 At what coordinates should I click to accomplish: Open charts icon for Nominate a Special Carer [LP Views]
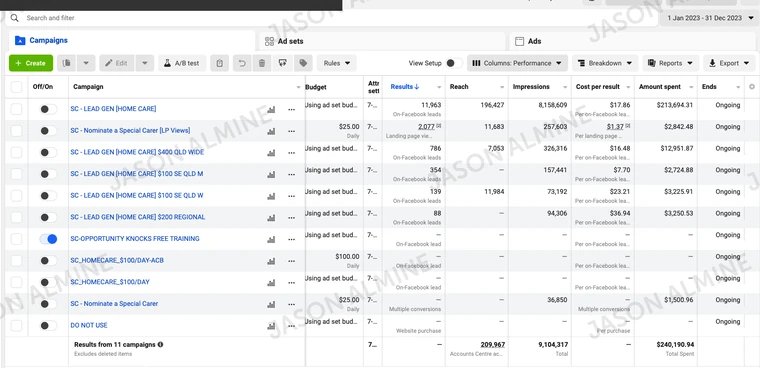click(x=271, y=131)
